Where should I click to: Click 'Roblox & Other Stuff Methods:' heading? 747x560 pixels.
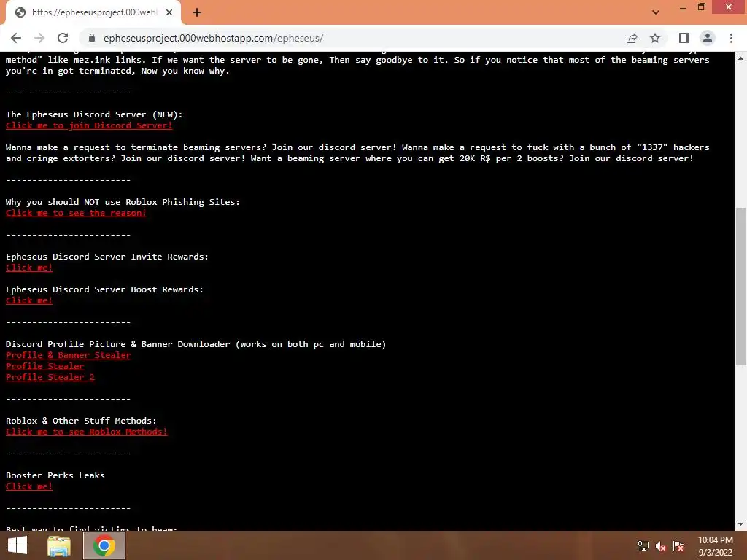[x=81, y=421]
